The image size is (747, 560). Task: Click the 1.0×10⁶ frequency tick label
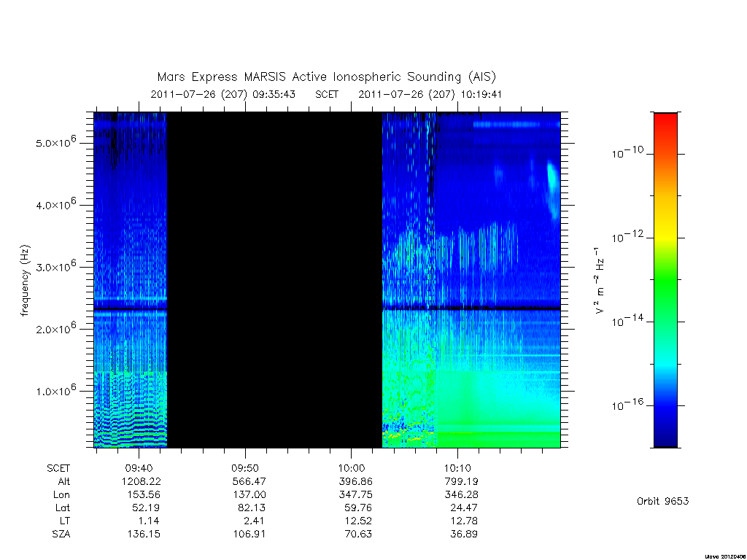pos(55,391)
